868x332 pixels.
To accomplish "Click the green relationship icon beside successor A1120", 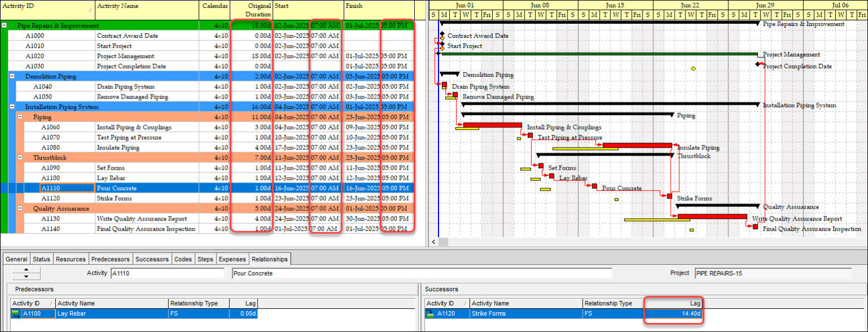I will (429, 313).
